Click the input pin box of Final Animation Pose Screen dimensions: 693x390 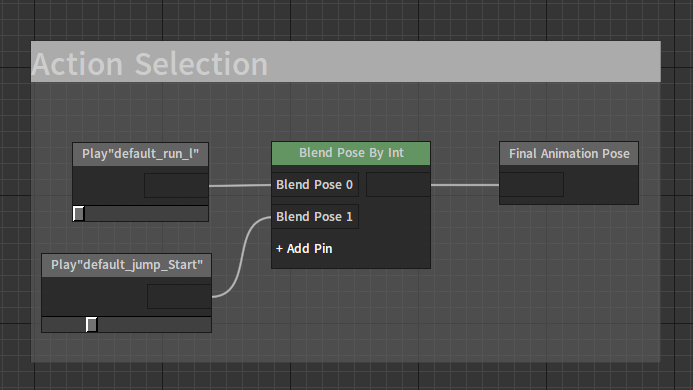(x=532, y=184)
